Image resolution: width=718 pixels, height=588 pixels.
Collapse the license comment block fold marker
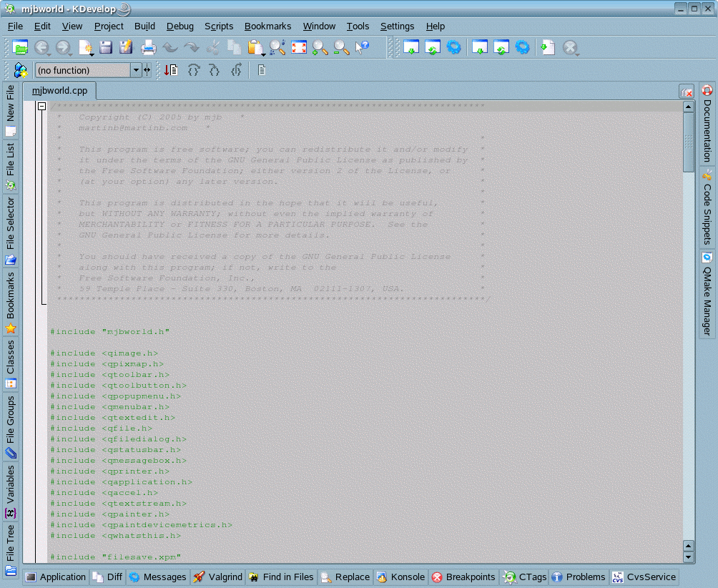coord(42,107)
